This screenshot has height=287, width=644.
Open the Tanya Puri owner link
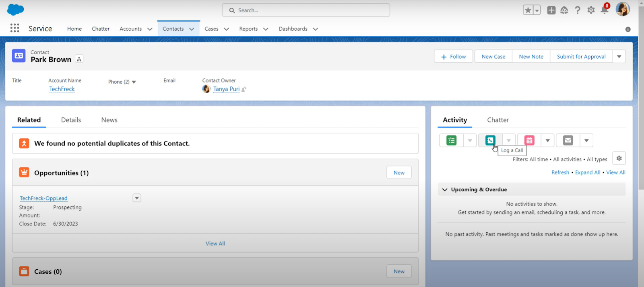[226, 89]
